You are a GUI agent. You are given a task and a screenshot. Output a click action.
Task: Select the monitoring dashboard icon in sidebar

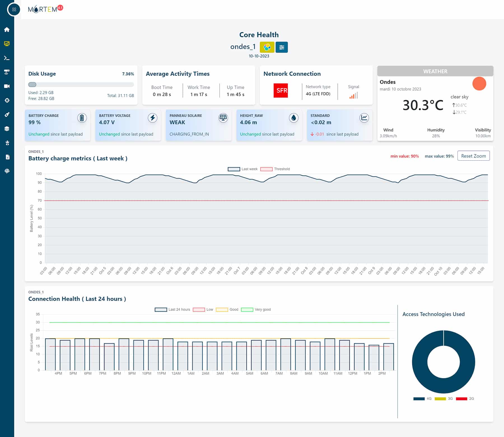(x=7, y=44)
